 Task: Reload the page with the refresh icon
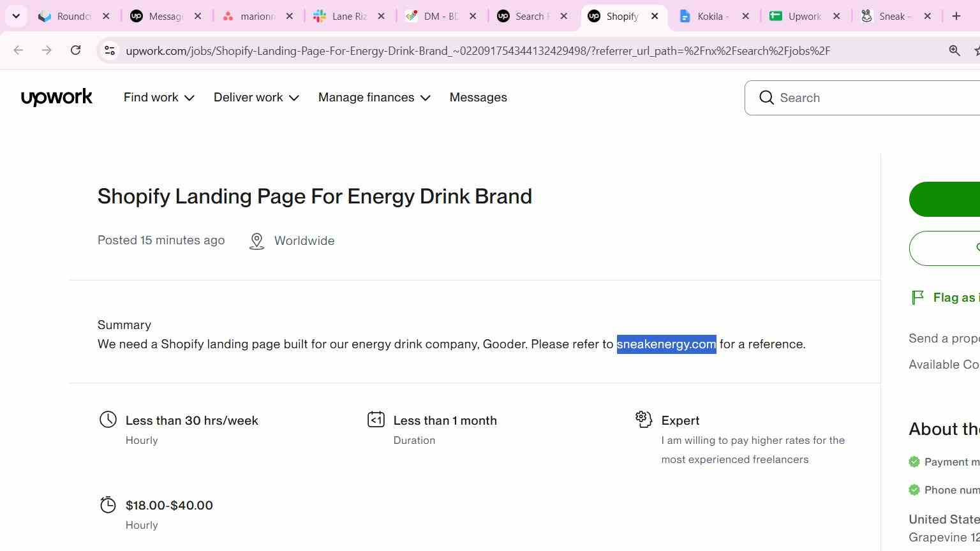75,50
